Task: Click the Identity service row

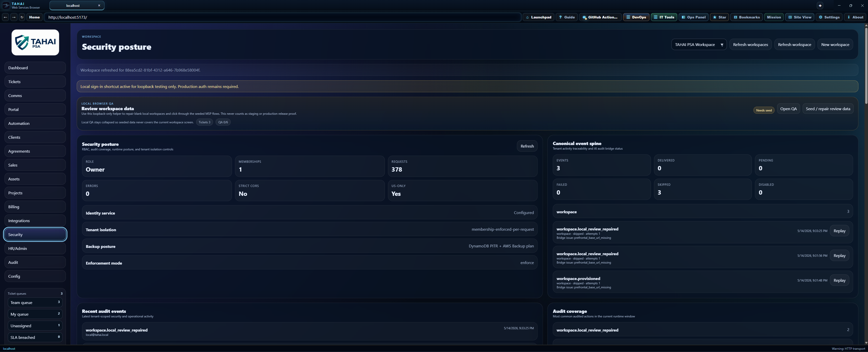Action: 309,213
